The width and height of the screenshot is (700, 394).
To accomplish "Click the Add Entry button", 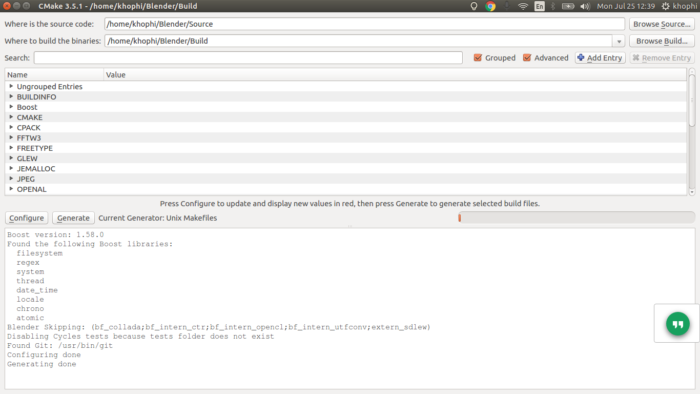I will (600, 58).
